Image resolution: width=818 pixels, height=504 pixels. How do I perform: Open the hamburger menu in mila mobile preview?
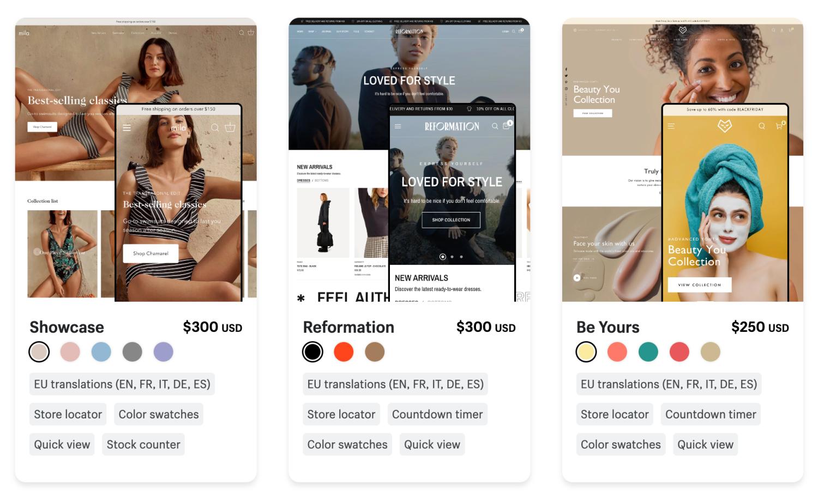click(x=127, y=128)
